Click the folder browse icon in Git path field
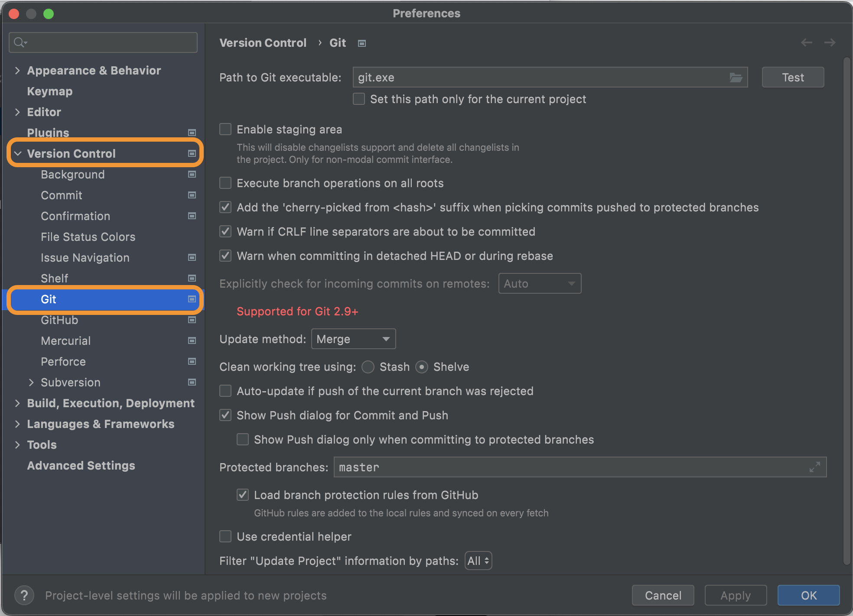 [736, 78]
